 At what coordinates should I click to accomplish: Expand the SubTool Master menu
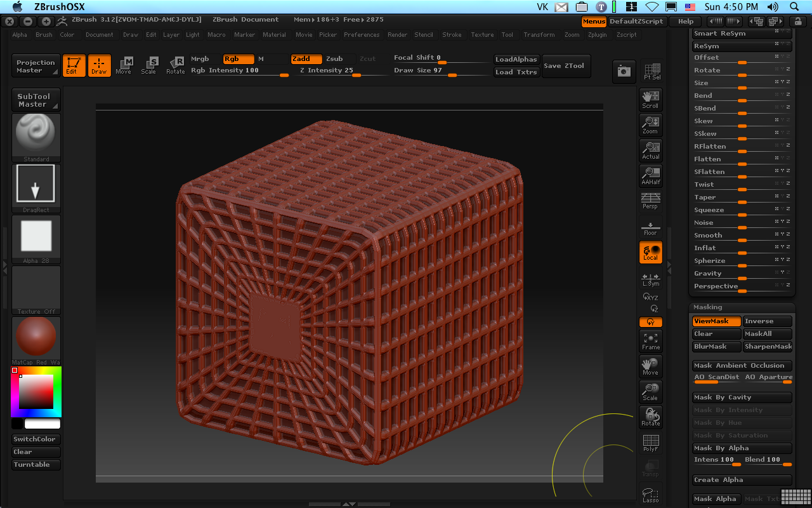[36, 100]
